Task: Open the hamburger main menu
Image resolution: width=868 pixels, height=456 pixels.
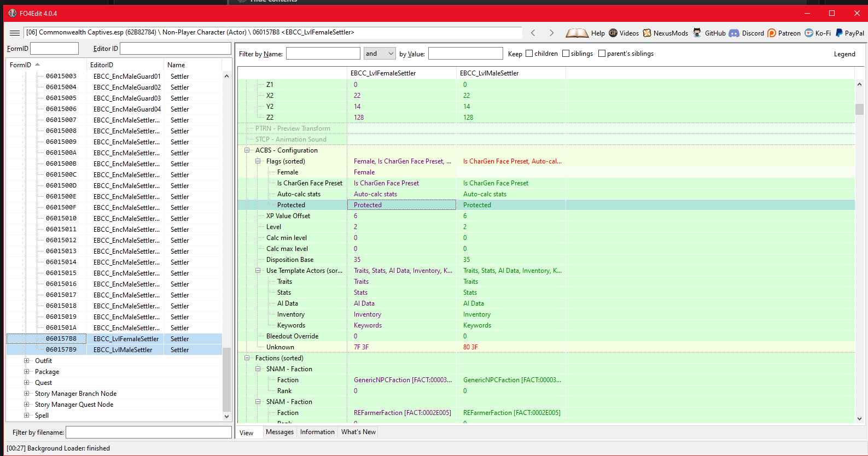Action: click(x=15, y=33)
